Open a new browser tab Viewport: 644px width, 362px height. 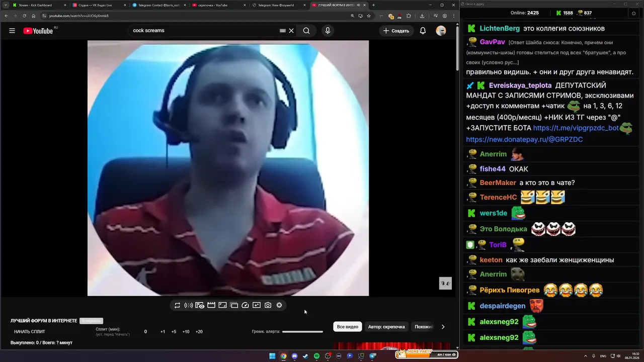[x=373, y=5]
